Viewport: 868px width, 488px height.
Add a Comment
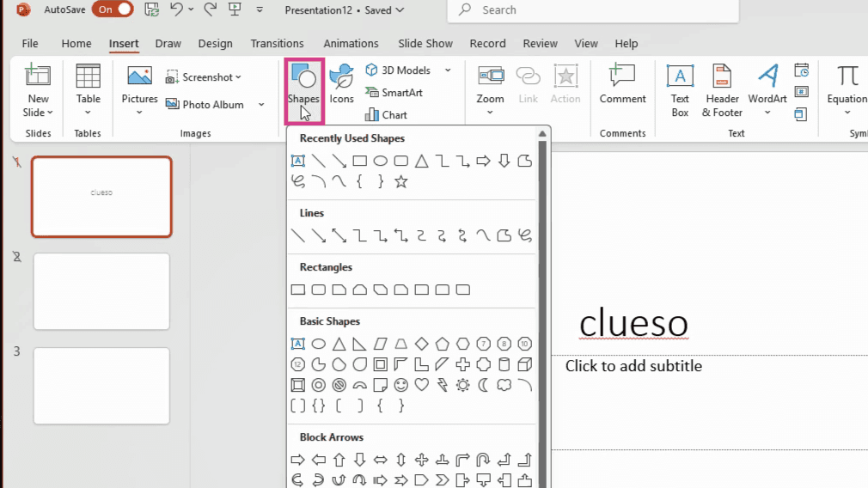[x=622, y=84]
